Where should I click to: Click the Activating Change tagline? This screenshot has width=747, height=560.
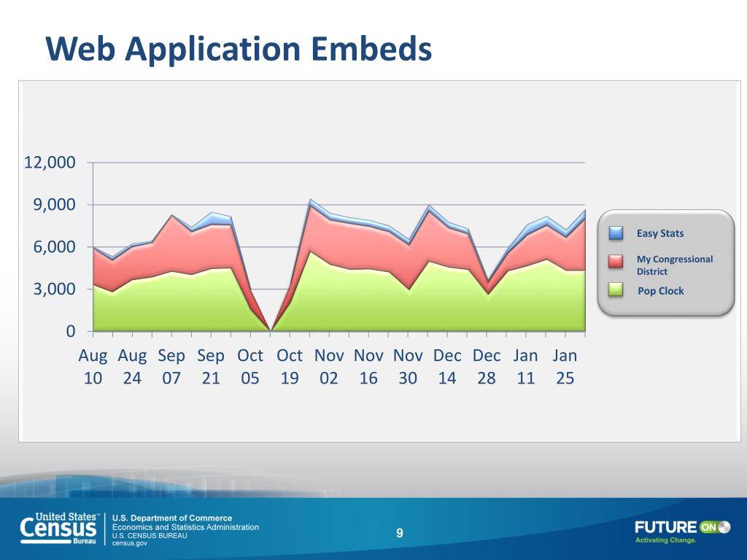pos(665,540)
